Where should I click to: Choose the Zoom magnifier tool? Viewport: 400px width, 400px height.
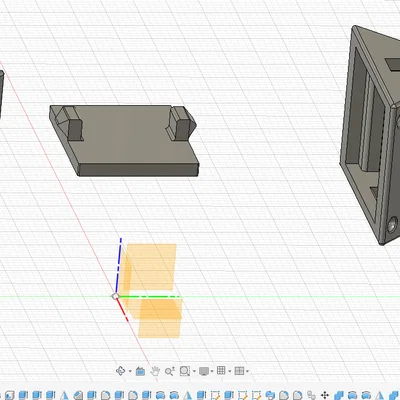170,371
